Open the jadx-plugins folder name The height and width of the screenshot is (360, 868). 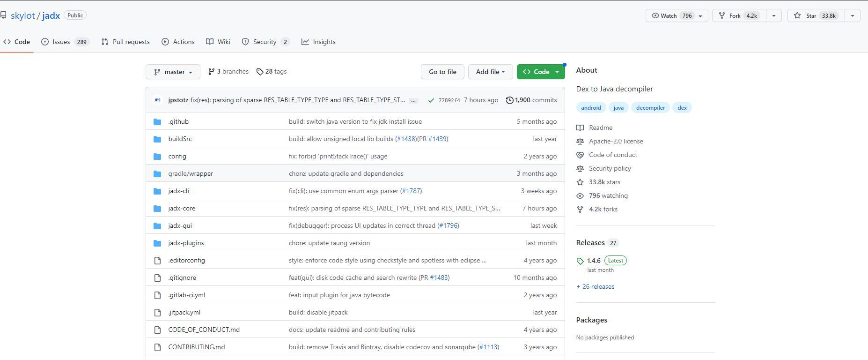[x=186, y=243]
